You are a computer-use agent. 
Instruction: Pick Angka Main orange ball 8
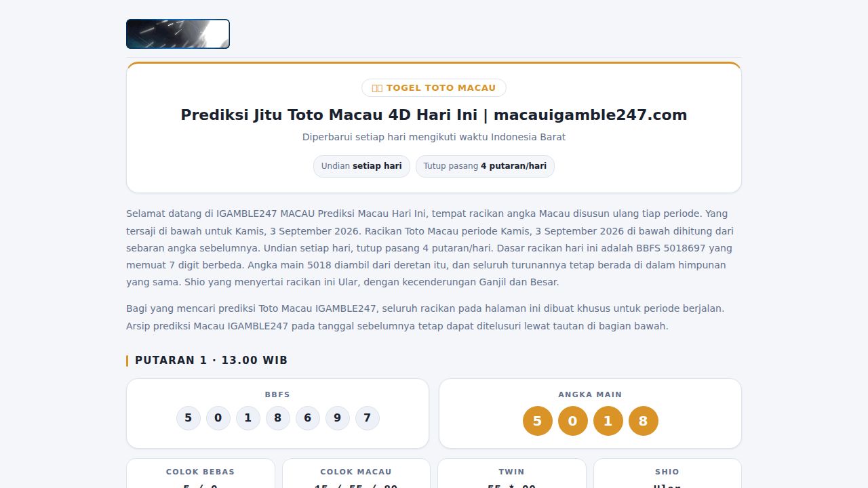(x=644, y=421)
